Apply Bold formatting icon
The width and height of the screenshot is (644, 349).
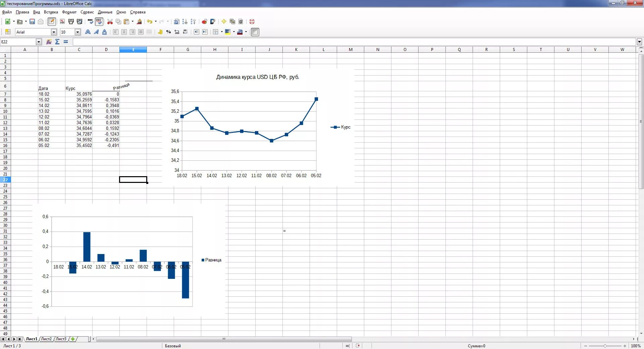(x=88, y=32)
